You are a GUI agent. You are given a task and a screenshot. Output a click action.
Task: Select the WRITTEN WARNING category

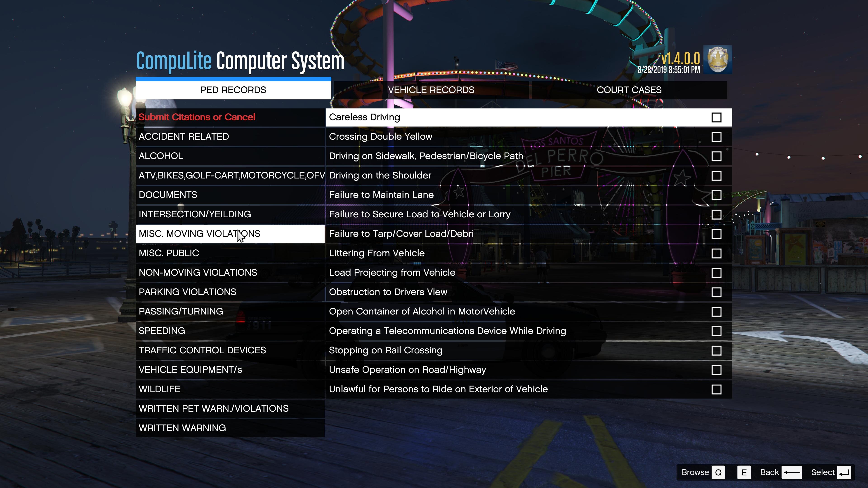coord(182,428)
